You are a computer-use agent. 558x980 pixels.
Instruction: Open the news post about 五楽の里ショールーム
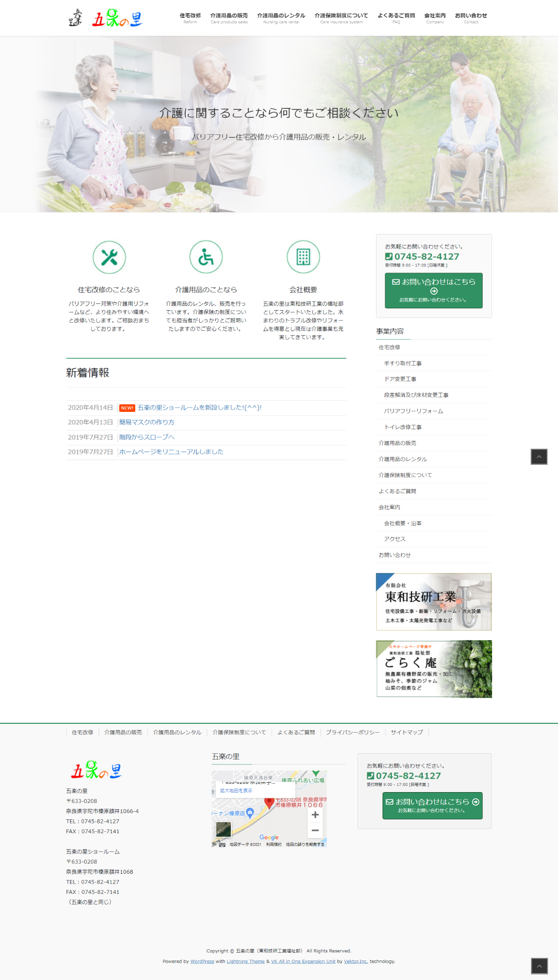pos(199,407)
